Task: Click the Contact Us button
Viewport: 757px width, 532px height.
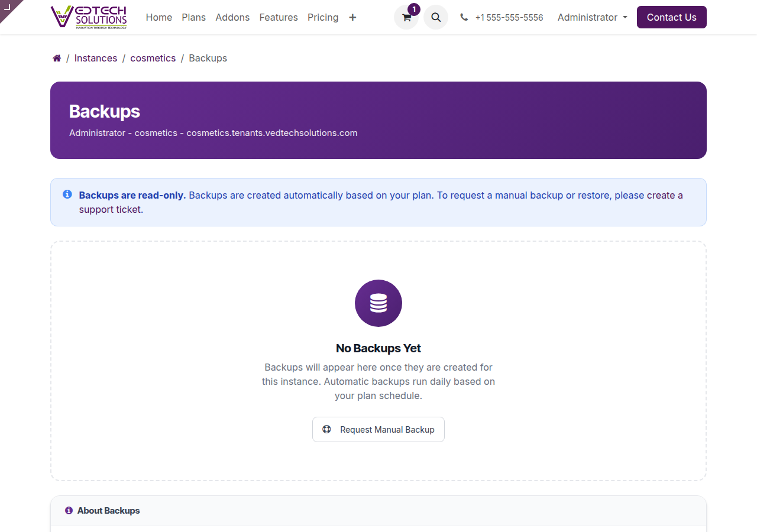Action: [x=671, y=17]
